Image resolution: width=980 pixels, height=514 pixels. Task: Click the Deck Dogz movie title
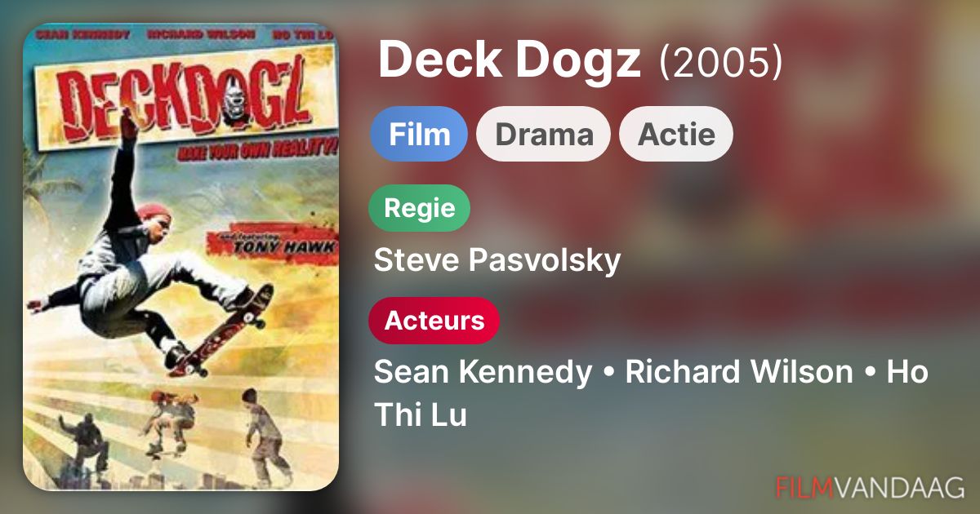click(510, 60)
